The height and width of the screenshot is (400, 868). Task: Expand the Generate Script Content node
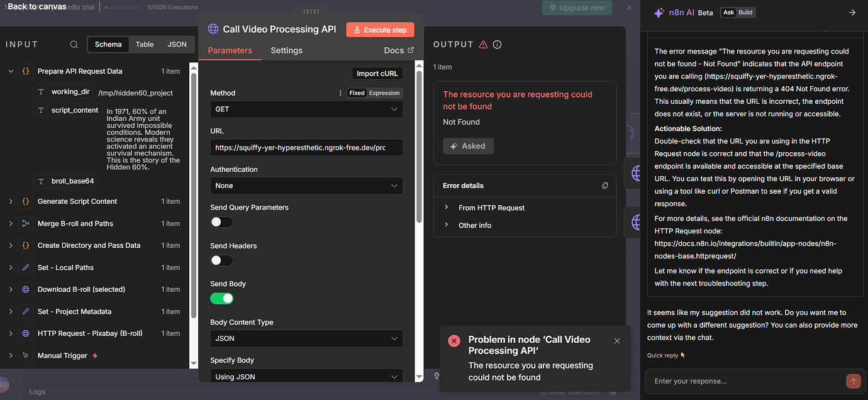[x=11, y=201]
